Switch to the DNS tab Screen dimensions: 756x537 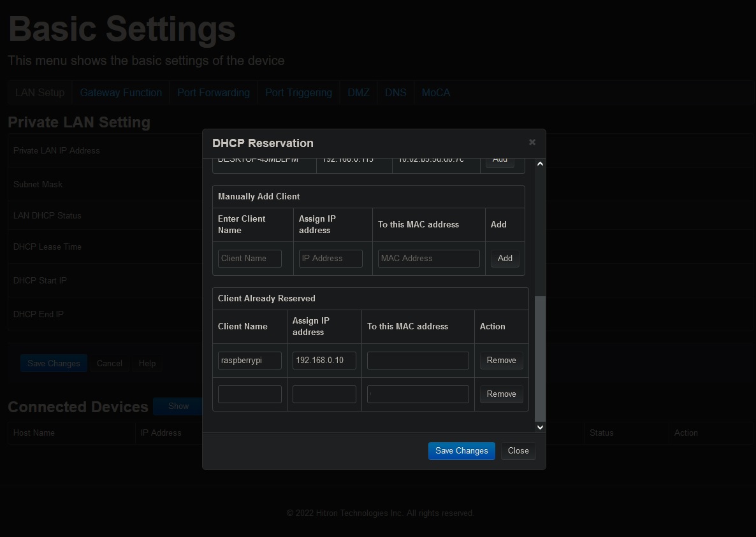395,92
